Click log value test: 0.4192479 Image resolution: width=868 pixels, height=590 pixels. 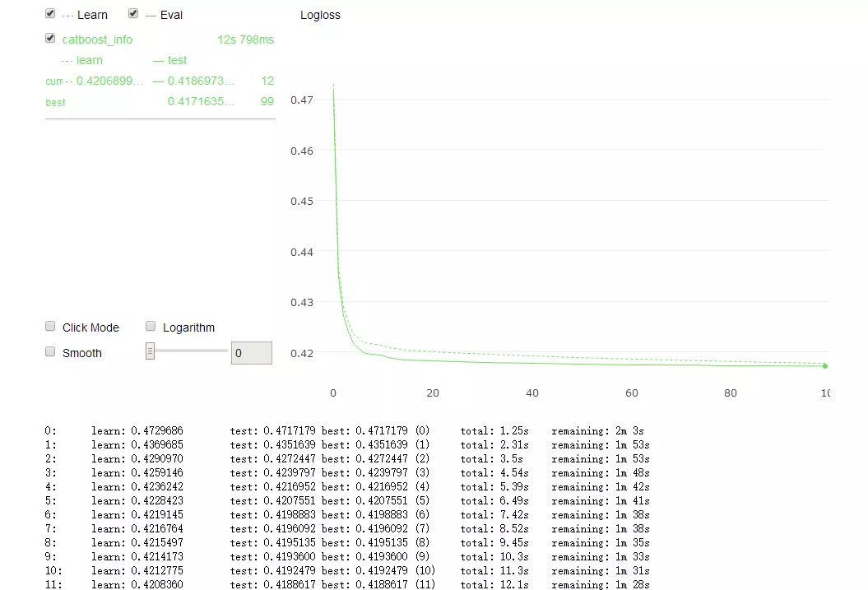click(x=273, y=570)
